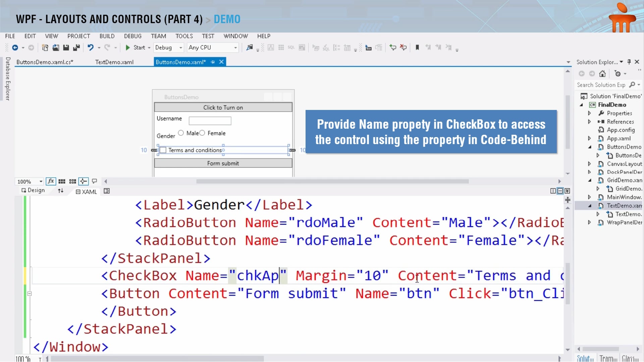Open the DEBUG menu
Image resolution: width=644 pixels, height=362 pixels.
click(132, 36)
